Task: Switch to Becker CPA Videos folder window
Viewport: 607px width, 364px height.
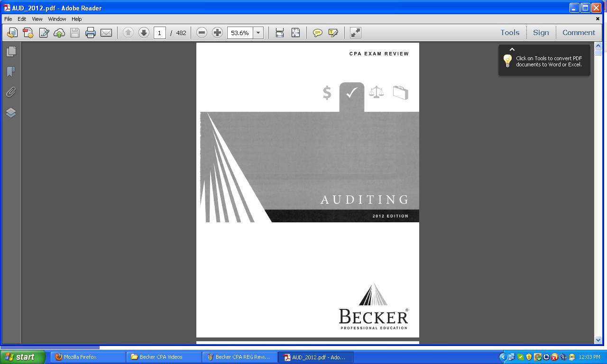Action: coord(164,357)
